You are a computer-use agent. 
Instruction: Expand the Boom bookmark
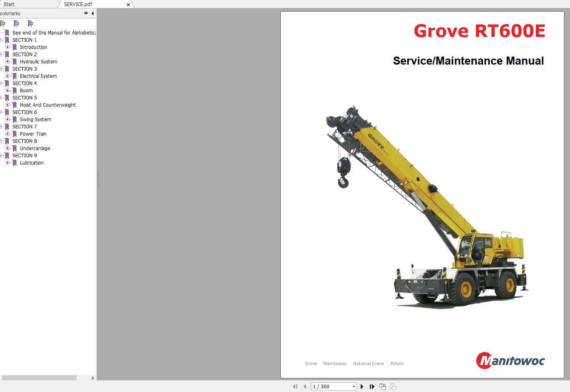click(x=7, y=90)
